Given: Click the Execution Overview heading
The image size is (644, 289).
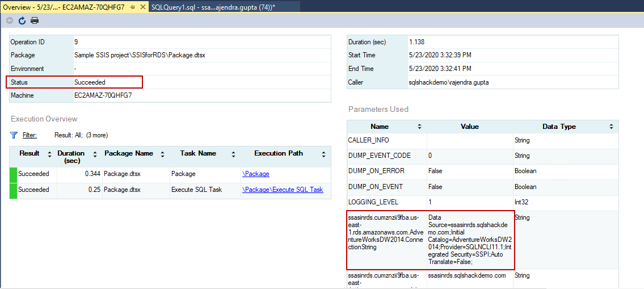Looking at the screenshot, I should pyautogui.click(x=44, y=119).
